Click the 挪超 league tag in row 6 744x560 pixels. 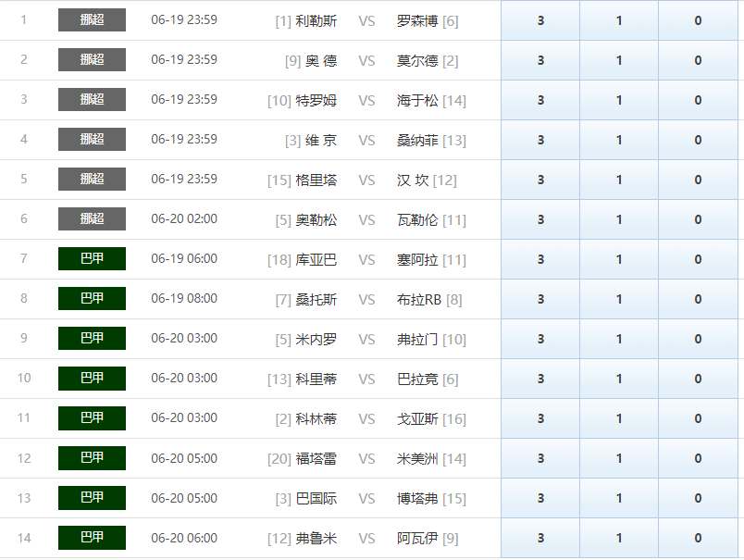pos(92,219)
